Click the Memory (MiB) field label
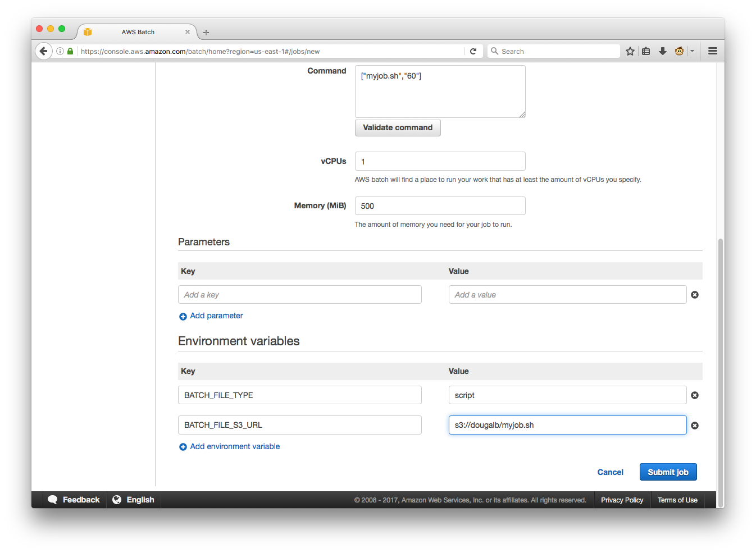The height and width of the screenshot is (553, 756). pyautogui.click(x=320, y=205)
